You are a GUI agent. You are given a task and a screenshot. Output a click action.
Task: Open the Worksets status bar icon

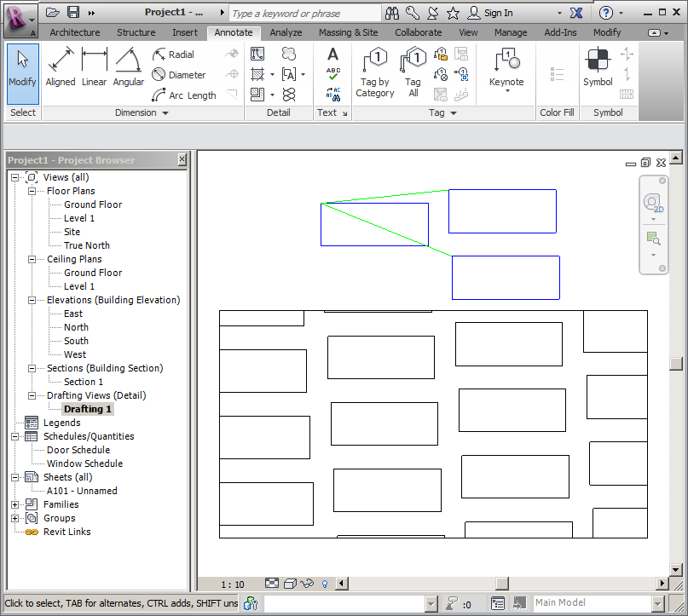click(251, 603)
